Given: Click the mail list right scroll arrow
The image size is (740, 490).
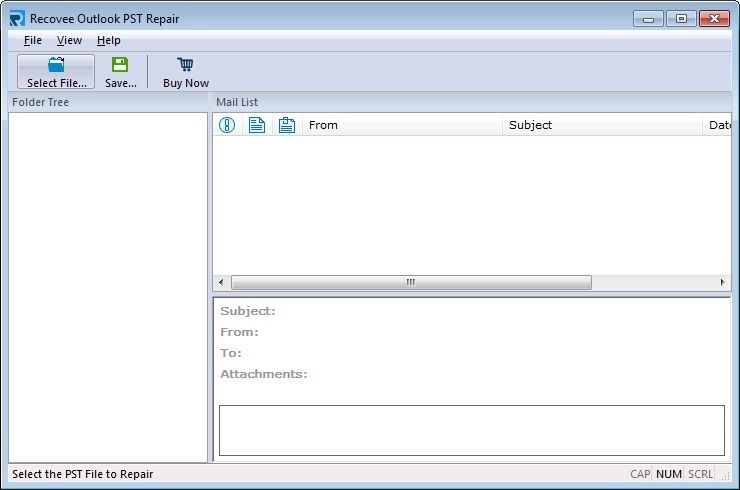Looking at the screenshot, I should [723, 282].
